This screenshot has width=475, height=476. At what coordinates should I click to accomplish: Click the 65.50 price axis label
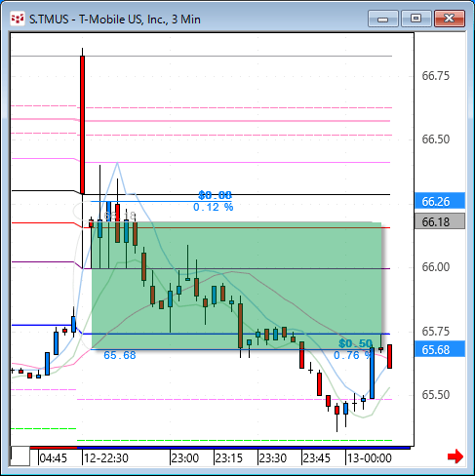coord(436,394)
